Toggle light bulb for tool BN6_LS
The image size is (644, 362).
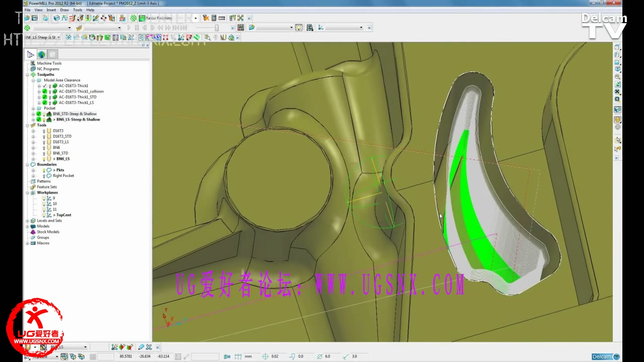point(44,159)
